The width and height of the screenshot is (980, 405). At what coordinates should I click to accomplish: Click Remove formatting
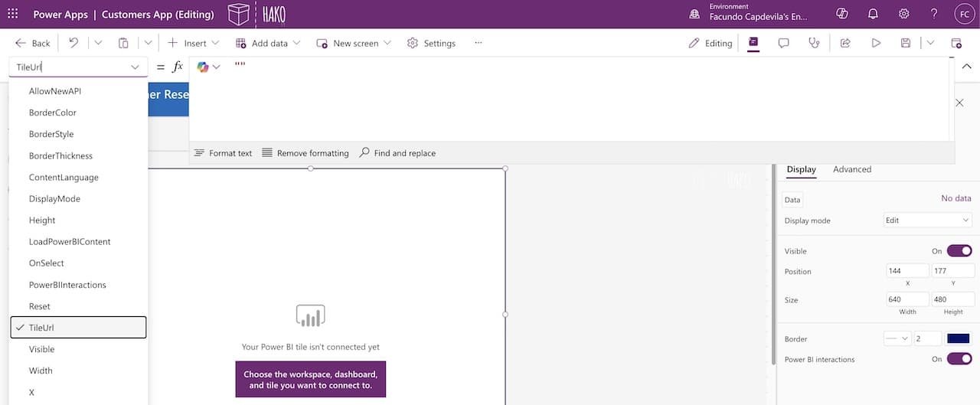(305, 153)
